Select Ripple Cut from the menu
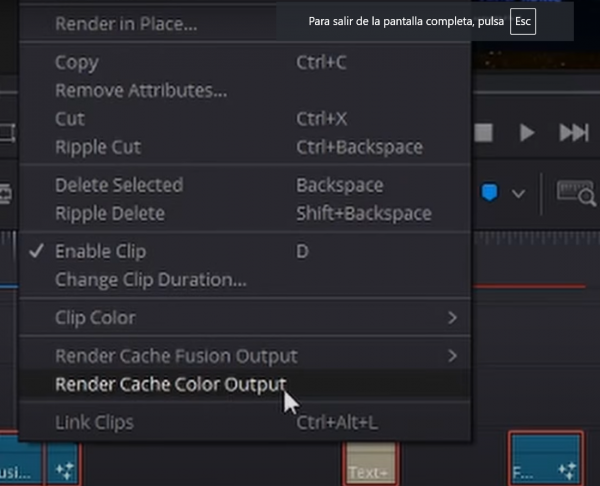 pyautogui.click(x=98, y=147)
